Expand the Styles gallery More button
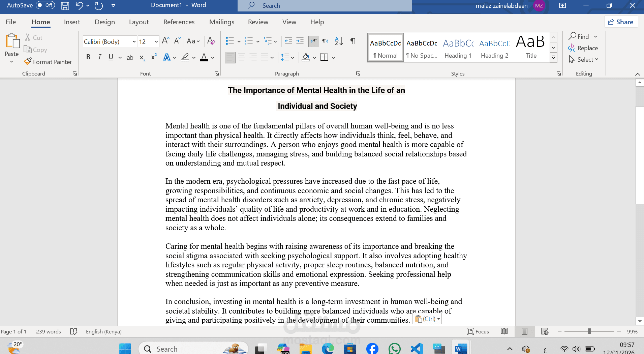The width and height of the screenshot is (644, 354). click(553, 58)
